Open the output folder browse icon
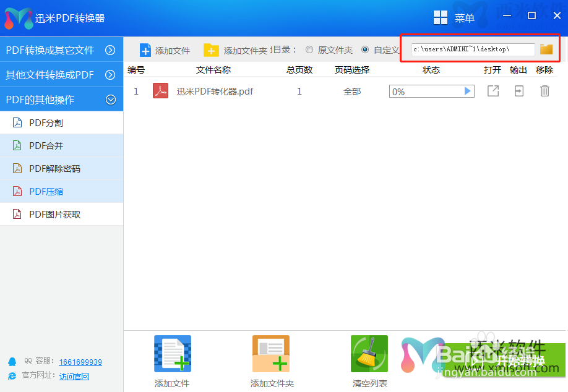Image resolution: width=568 pixels, height=392 pixels. (x=546, y=49)
